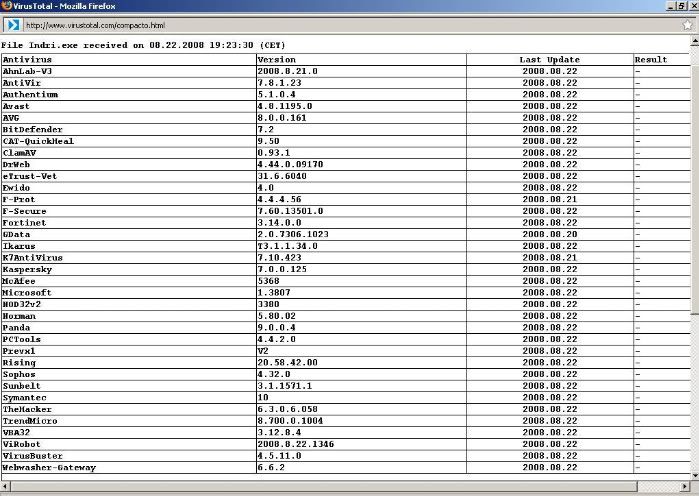Screen dimensions: 699x496
Task: Click the Result column header
Action: pos(651,59)
